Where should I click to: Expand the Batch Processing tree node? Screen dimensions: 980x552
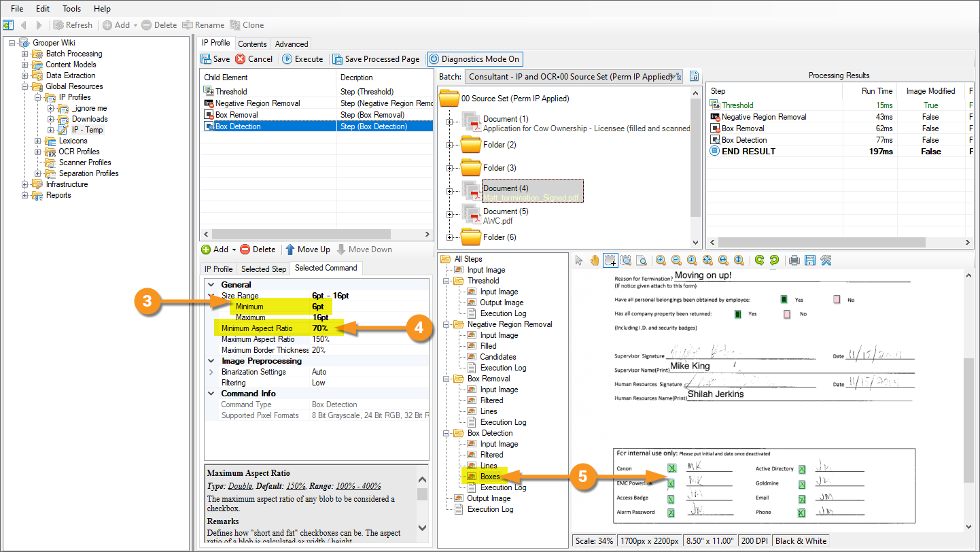(25, 54)
